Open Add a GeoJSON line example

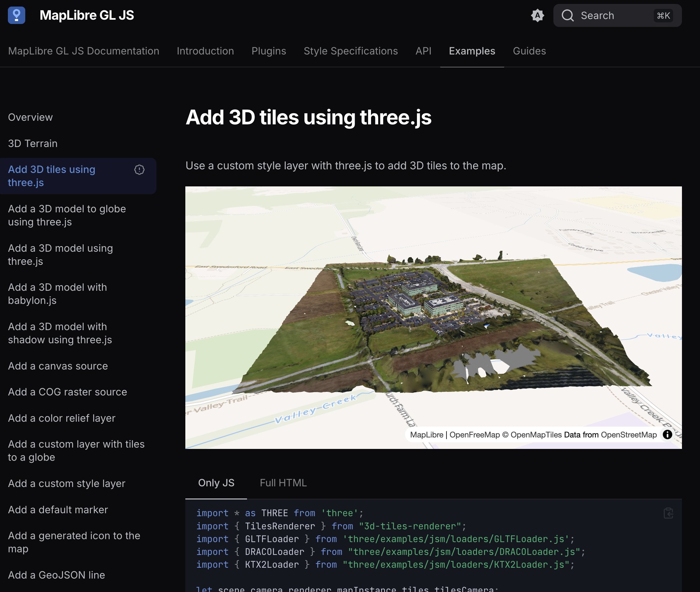pyautogui.click(x=56, y=575)
